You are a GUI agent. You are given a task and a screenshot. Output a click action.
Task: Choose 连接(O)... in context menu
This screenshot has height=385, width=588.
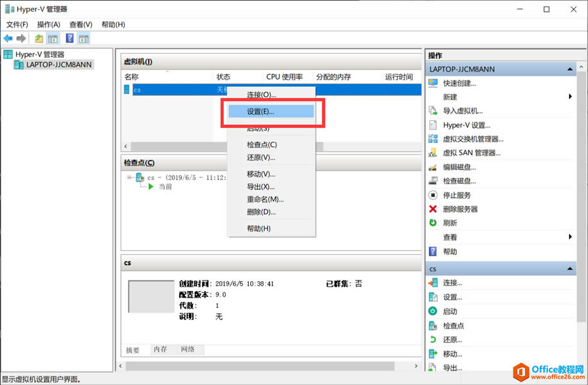click(271, 95)
